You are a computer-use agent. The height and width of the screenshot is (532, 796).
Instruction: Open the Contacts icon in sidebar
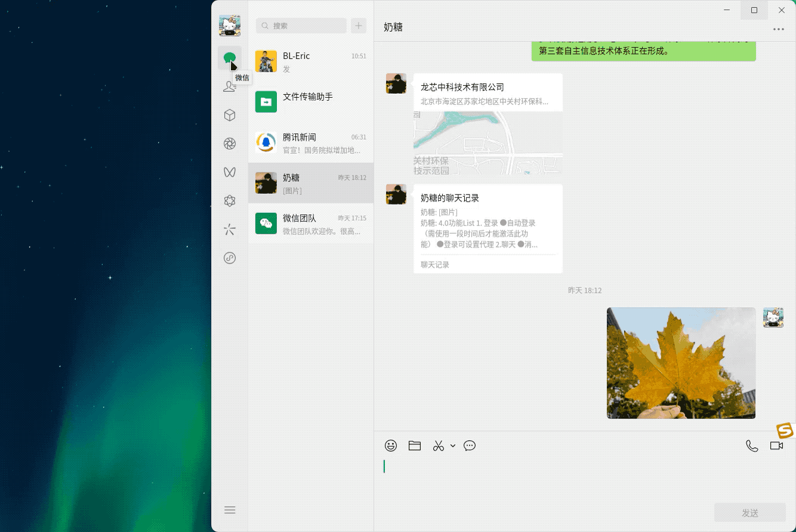pos(229,86)
